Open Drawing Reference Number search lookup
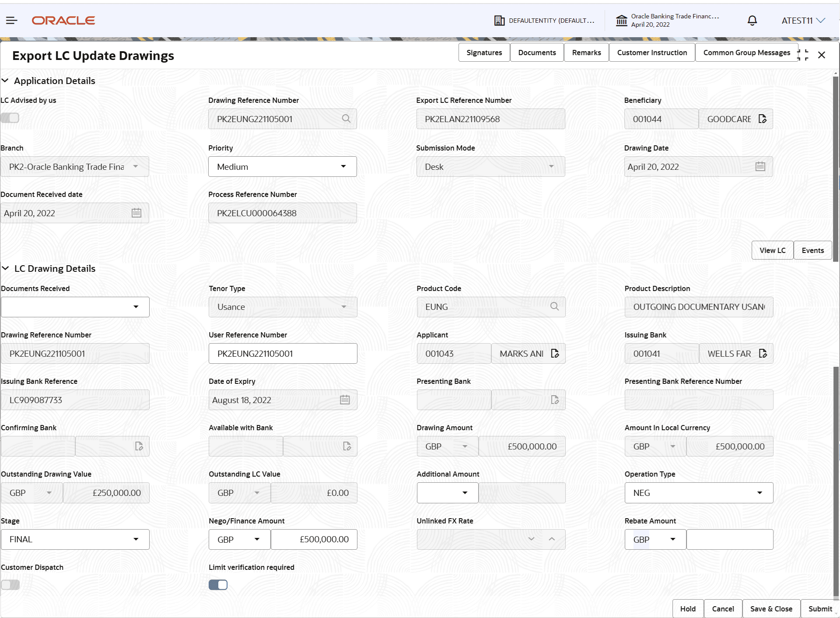 click(346, 119)
